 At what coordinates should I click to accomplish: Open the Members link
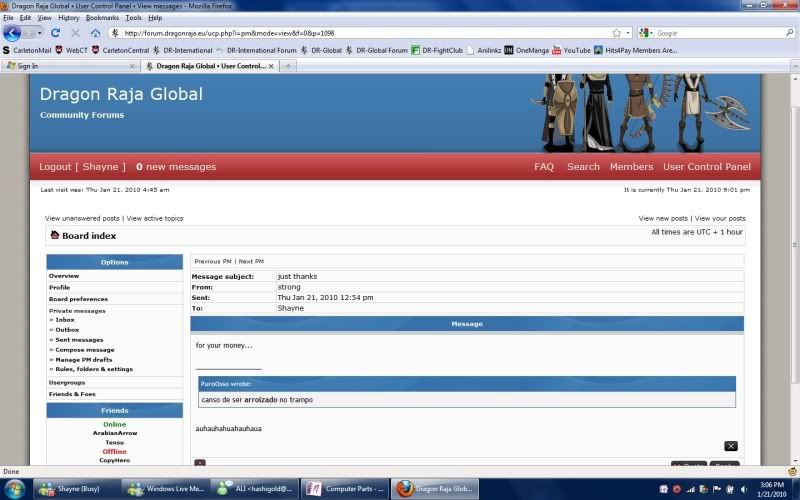(631, 167)
